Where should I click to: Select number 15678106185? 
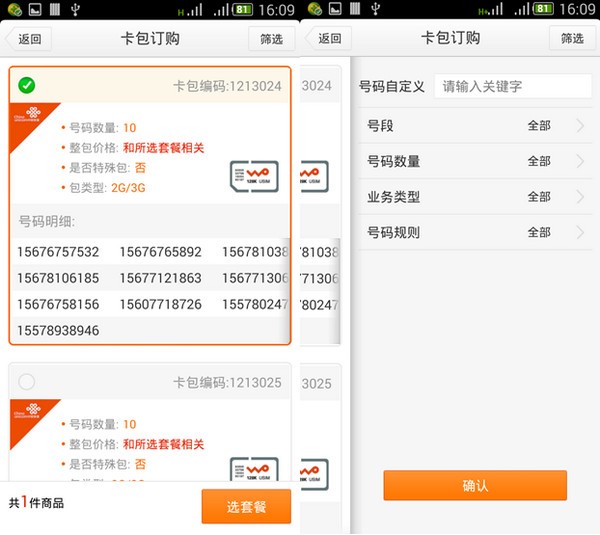coord(58,278)
